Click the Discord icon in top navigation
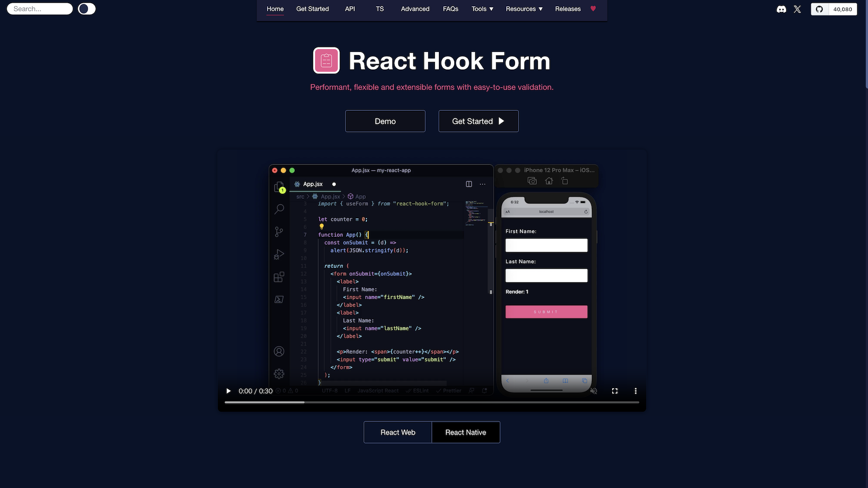Screen dimensions: 868x488 (x=781, y=9)
